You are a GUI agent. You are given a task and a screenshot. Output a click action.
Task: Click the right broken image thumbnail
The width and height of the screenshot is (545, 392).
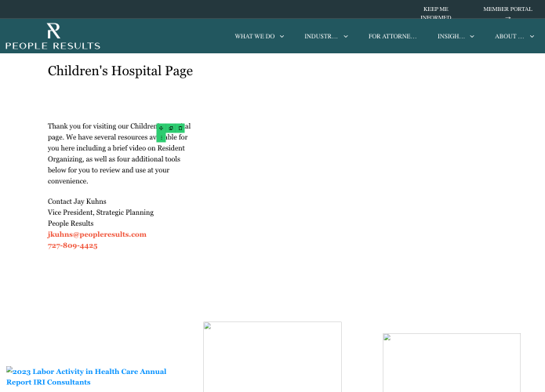(451, 362)
